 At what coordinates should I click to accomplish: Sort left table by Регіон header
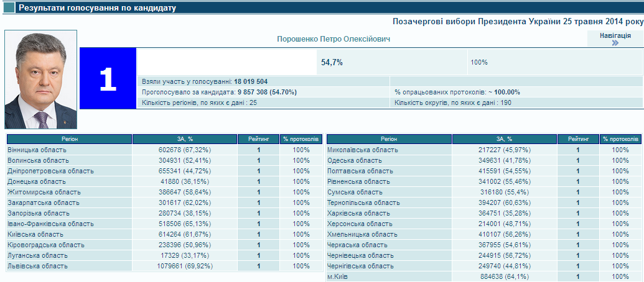click(69, 139)
